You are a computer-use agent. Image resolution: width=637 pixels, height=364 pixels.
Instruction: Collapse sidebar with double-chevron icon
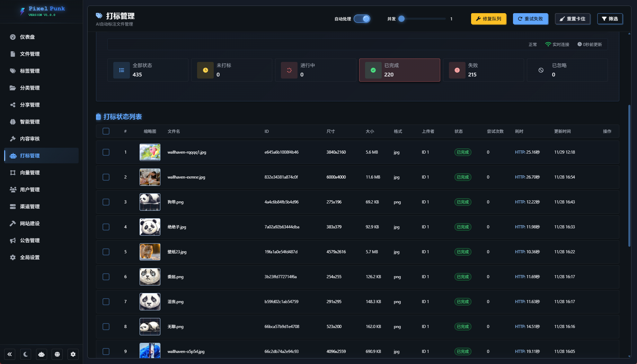click(x=10, y=354)
